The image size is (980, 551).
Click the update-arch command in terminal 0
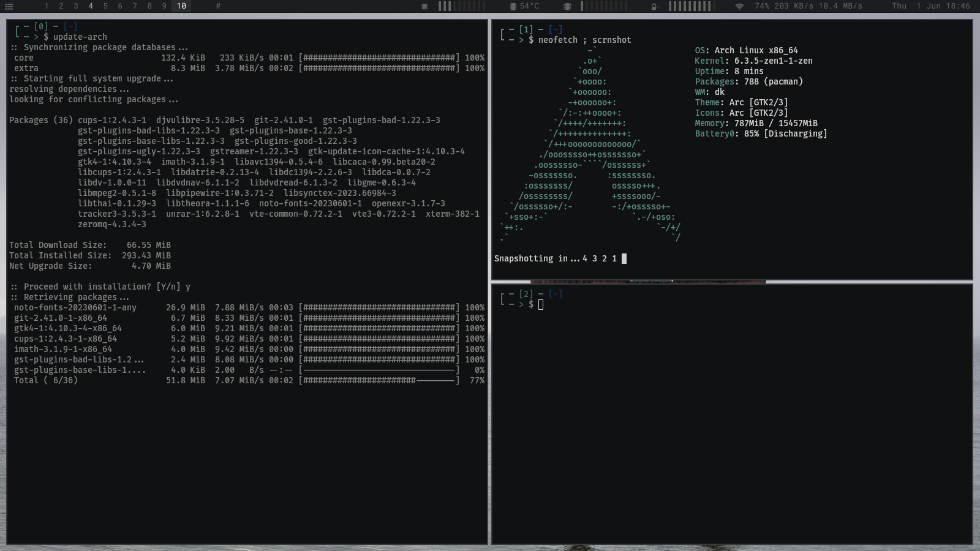tap(80, 37)
